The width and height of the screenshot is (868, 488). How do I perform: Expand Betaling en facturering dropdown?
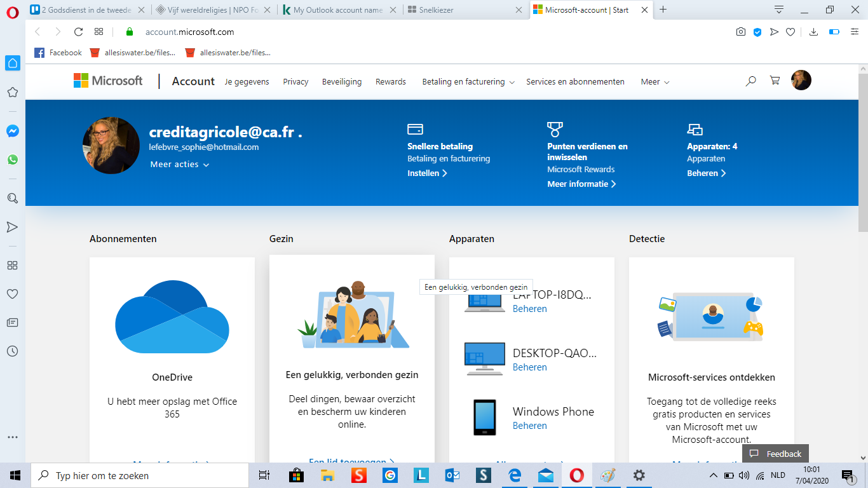(x=468, y=81)
